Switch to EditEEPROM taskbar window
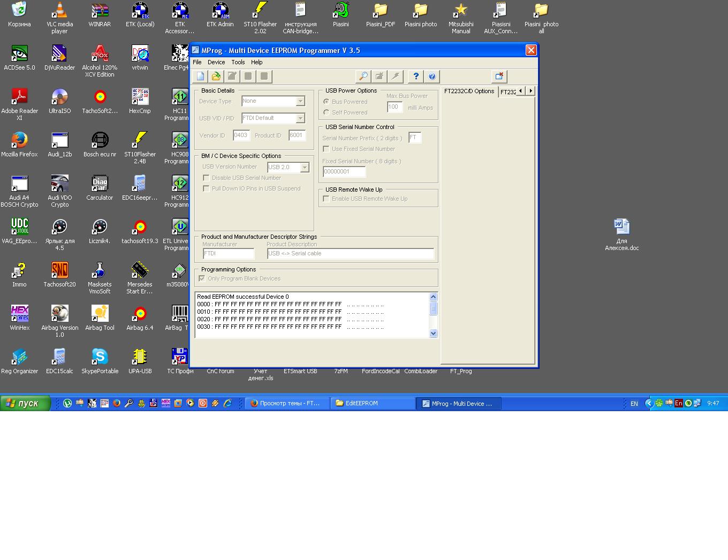The image size is (728, 560). click(373, 404)
